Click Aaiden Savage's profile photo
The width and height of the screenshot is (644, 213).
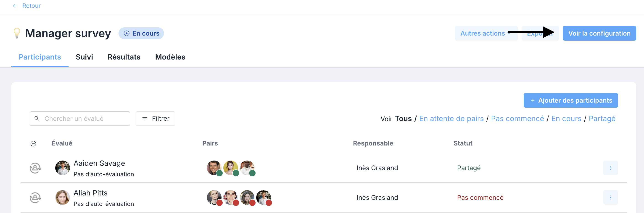(62, 168)
